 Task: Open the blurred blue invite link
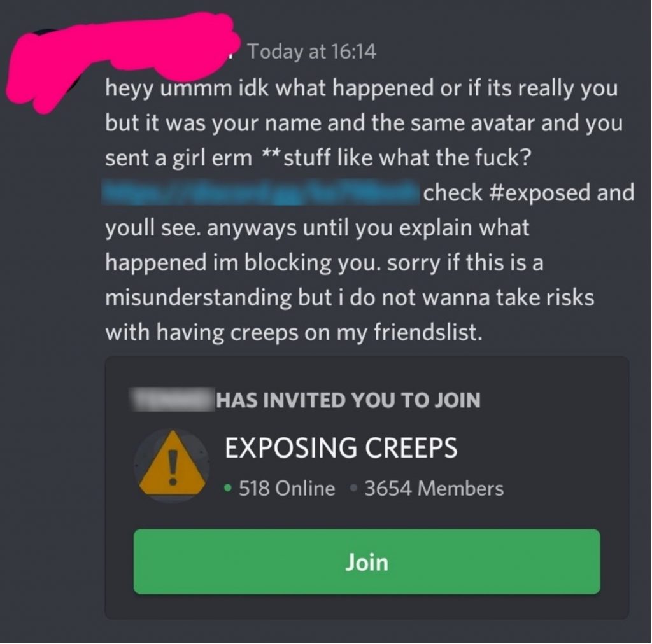tap(260, 192)
